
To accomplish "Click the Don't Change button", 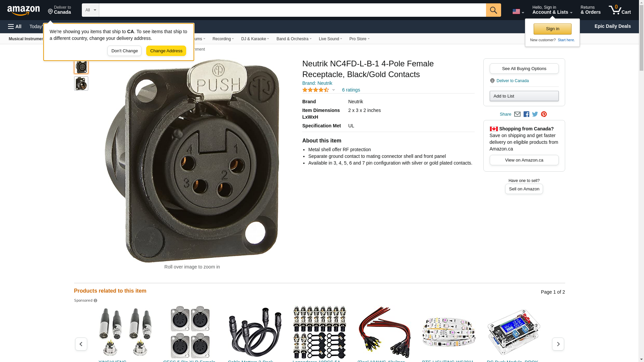I will click(x=124, y=51).
